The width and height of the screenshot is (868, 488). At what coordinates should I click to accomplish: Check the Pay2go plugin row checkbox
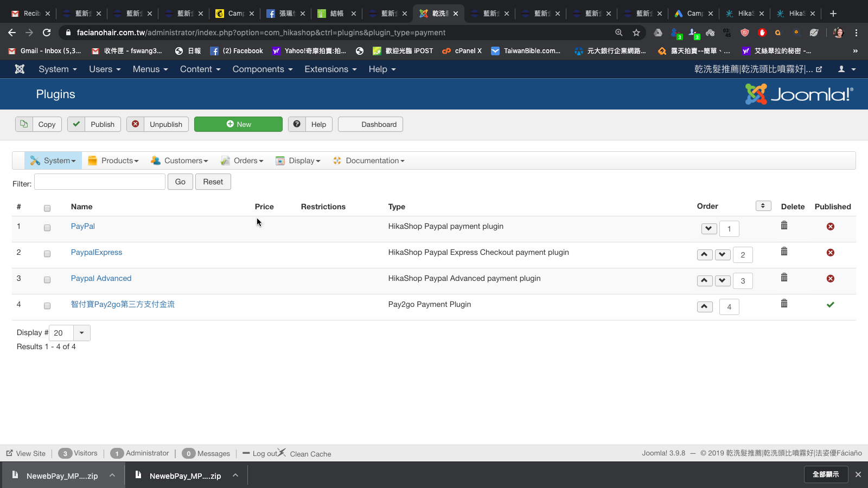click(x=47, y=306)
